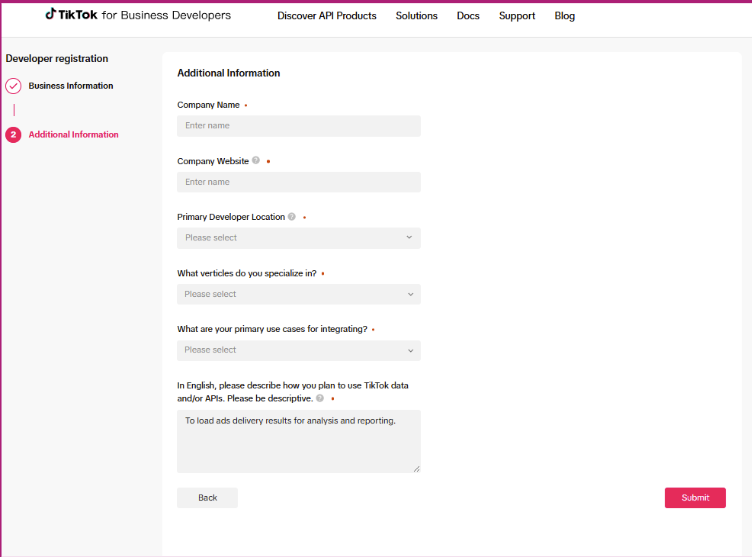Screen dimensions: 756x560
Task: Click help icon next to Company Website
Action: [x=256, y=161]
